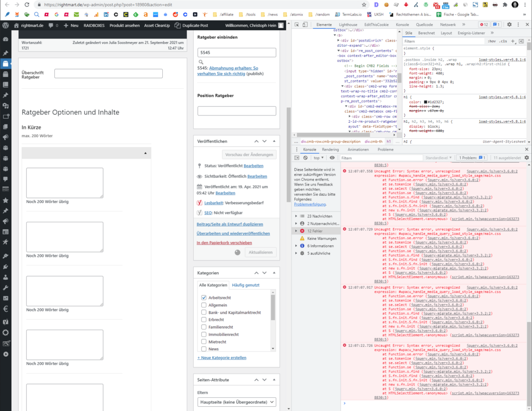Toggle the console sidebar panel icon
The image size is (532, 411).
[x=297, y=158]
